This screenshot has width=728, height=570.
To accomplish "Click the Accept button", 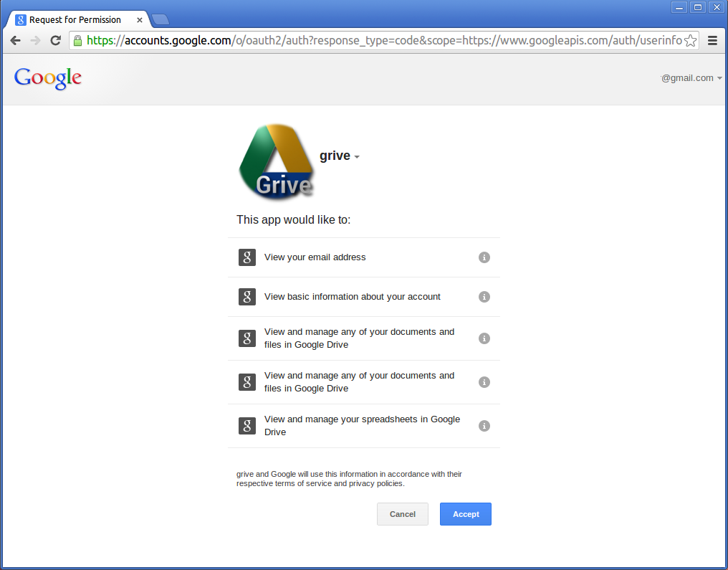I will click(x=466, y=514).
